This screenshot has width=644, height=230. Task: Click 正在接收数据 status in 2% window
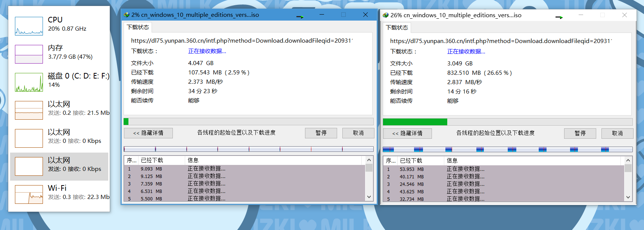click(x=207, y=51)
